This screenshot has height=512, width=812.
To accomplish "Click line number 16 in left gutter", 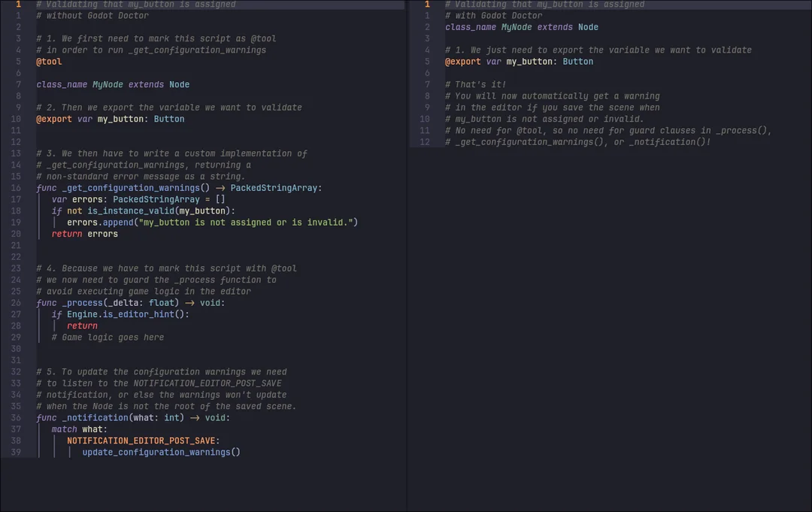I will 16,188.
